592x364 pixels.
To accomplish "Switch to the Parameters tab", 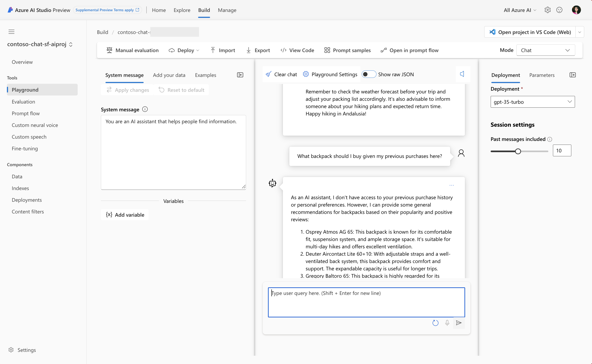I will (542, 75).
